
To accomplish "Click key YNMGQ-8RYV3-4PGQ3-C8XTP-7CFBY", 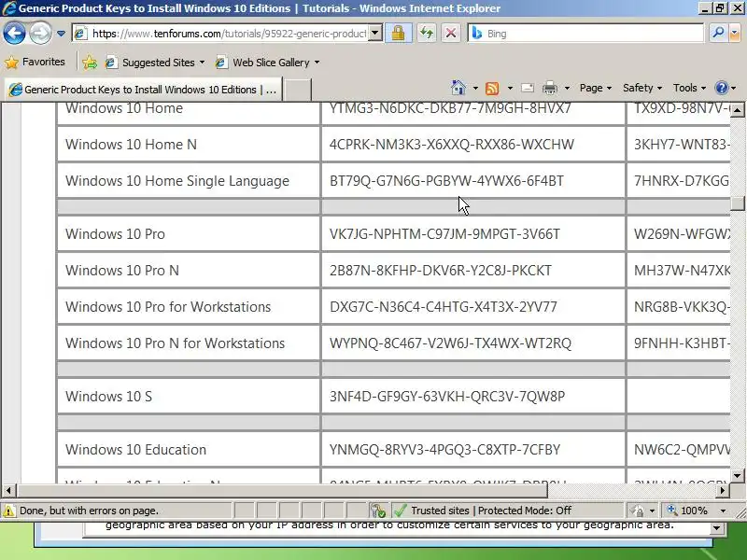I will pyautogui.click(x=444, y=450).
